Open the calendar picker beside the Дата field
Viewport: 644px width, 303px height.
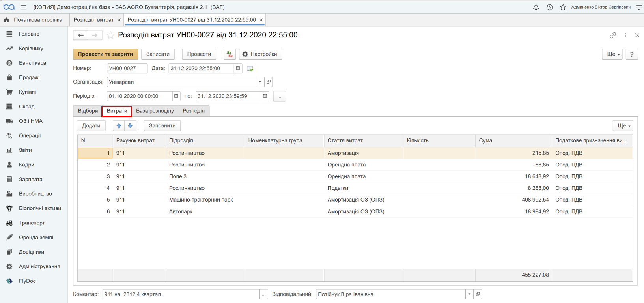pyautogui.click(x=238, y=68)
